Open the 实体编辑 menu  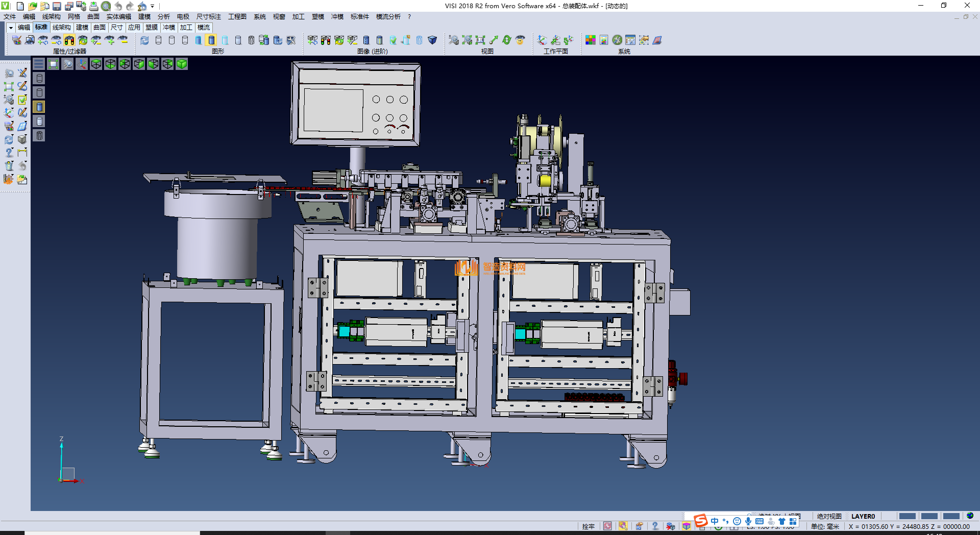pyautogui.click(x=118, y=17)
